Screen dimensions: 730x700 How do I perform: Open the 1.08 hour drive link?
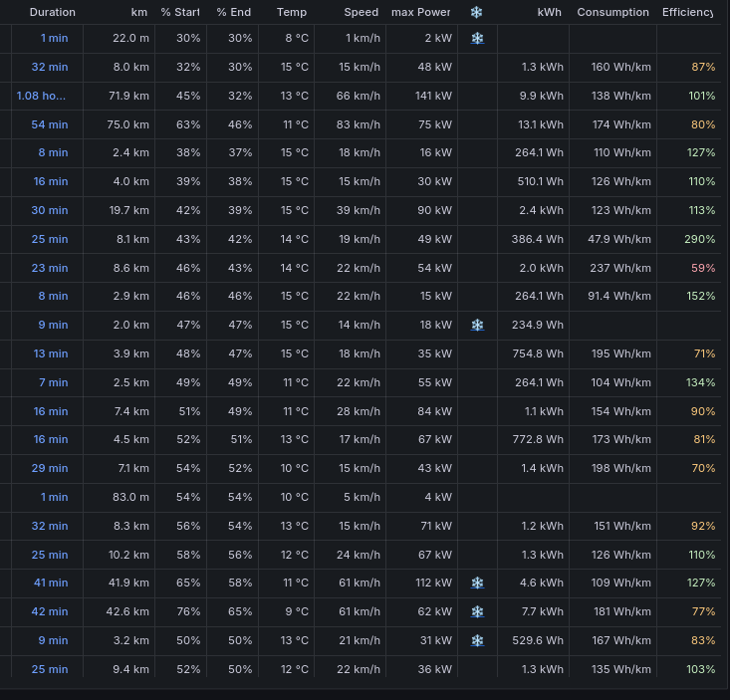(41, 96)
